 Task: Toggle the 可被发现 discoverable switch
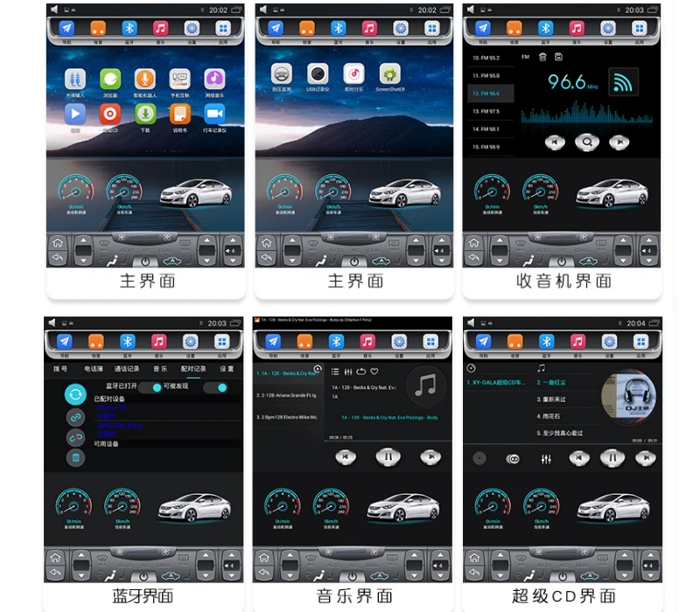tap(215, 387)
